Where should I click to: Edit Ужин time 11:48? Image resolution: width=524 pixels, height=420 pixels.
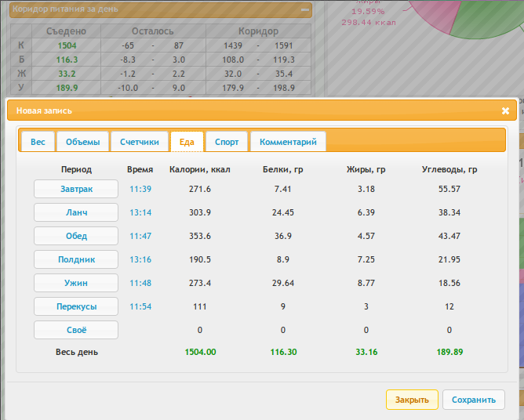pos(140,283)
